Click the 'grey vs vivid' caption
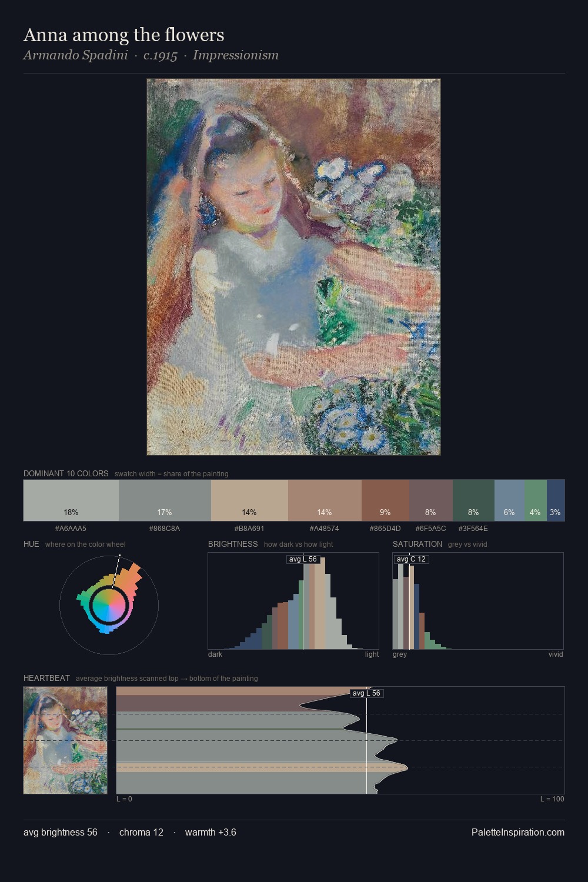588x882 pixels. tap(467, 544)
